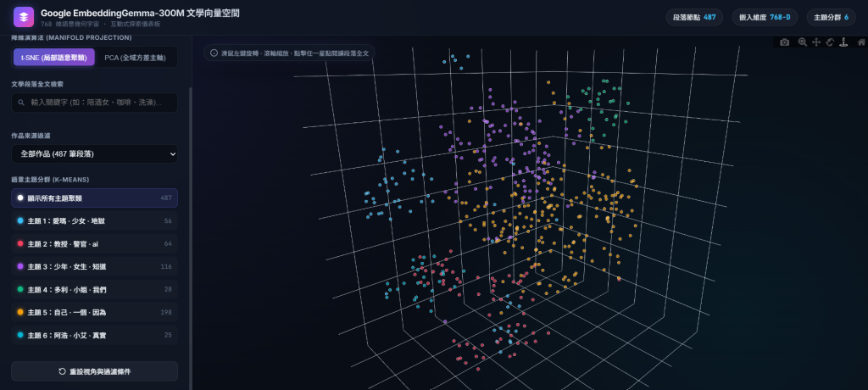
Task: Click the count 198 on 主題 5 row
Action: 166,312
